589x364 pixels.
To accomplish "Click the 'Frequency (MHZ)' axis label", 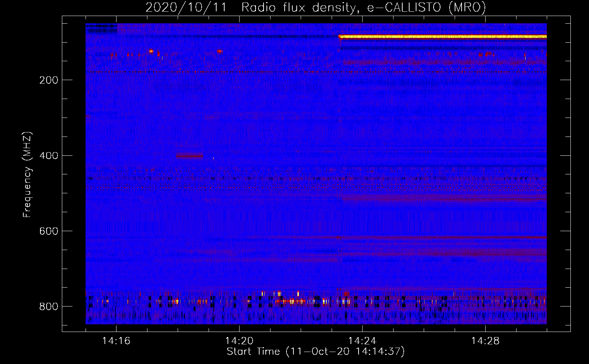I will click(27, 174).
